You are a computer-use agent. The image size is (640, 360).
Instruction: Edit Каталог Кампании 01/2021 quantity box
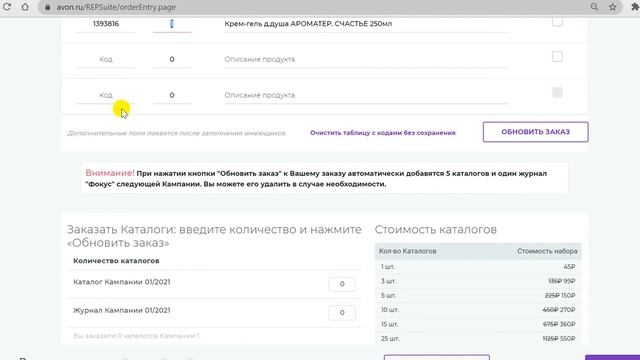tap(342, 284)
